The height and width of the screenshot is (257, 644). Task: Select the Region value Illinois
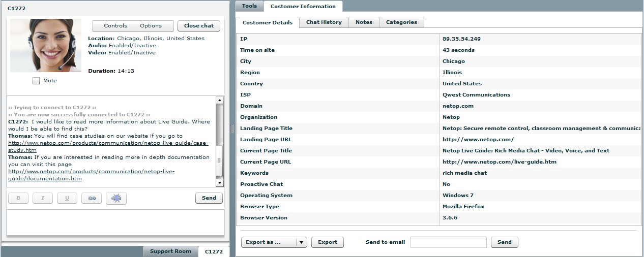(452, 73)
